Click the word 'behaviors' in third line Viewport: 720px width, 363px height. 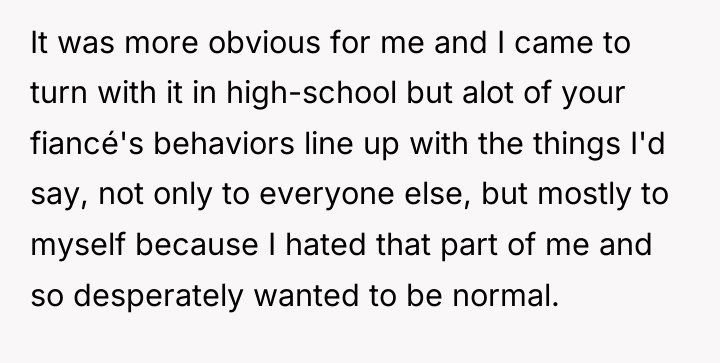224,143
